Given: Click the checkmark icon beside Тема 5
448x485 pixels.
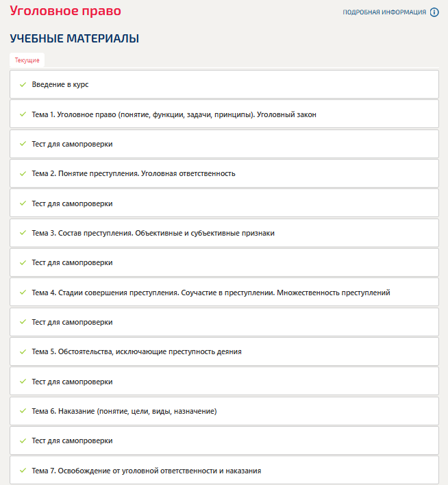Looking at the screenshot, I should click(x=23, y=351).
